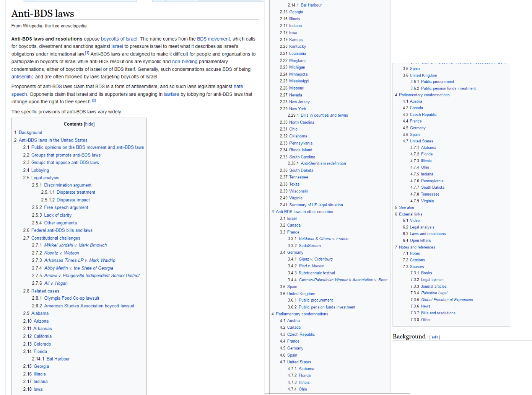Screen dimensions: 532x395
Task: Go to '2.20 Kentucky' section
Action: pos(293,47)
